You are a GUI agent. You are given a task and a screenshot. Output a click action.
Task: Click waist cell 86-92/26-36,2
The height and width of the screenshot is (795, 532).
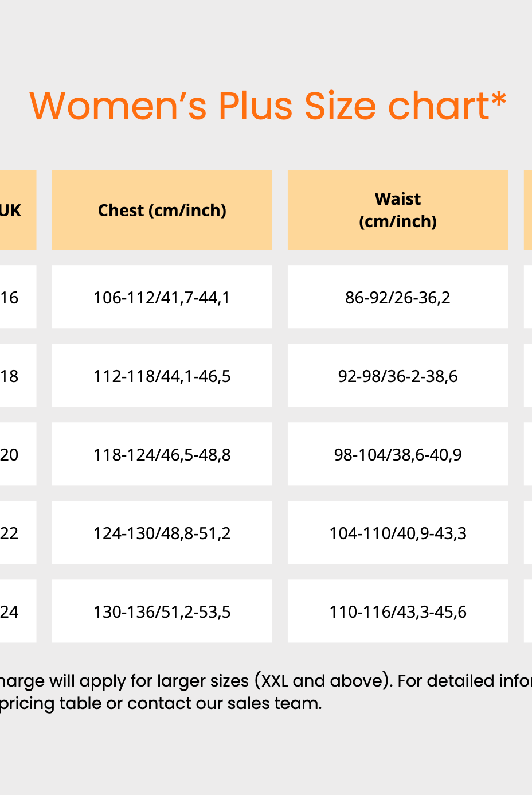(x=398, y=297)
